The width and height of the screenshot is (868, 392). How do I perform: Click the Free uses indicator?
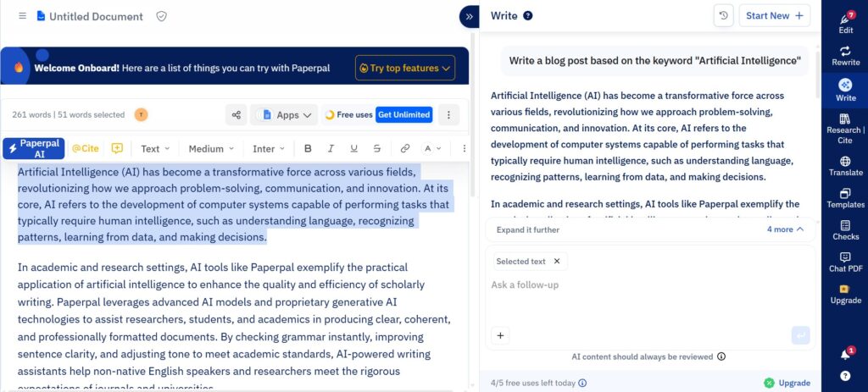(x=348, y=115)
